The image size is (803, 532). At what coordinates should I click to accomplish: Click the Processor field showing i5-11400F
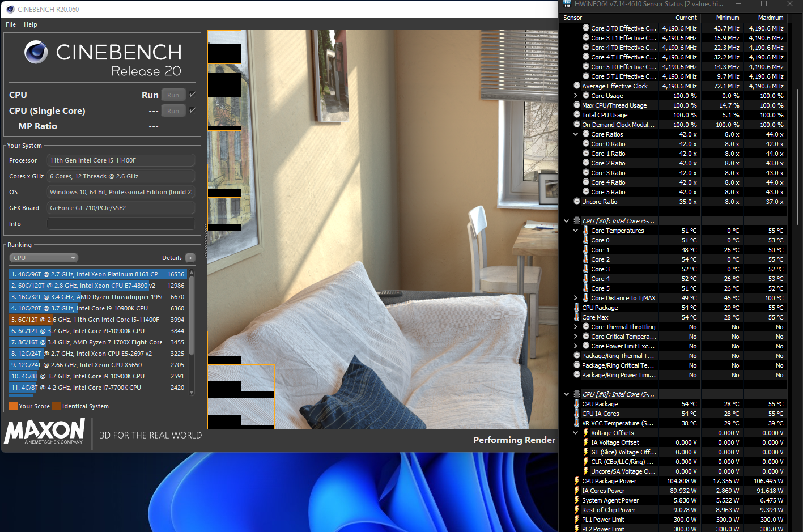click(x=121, y=160)
